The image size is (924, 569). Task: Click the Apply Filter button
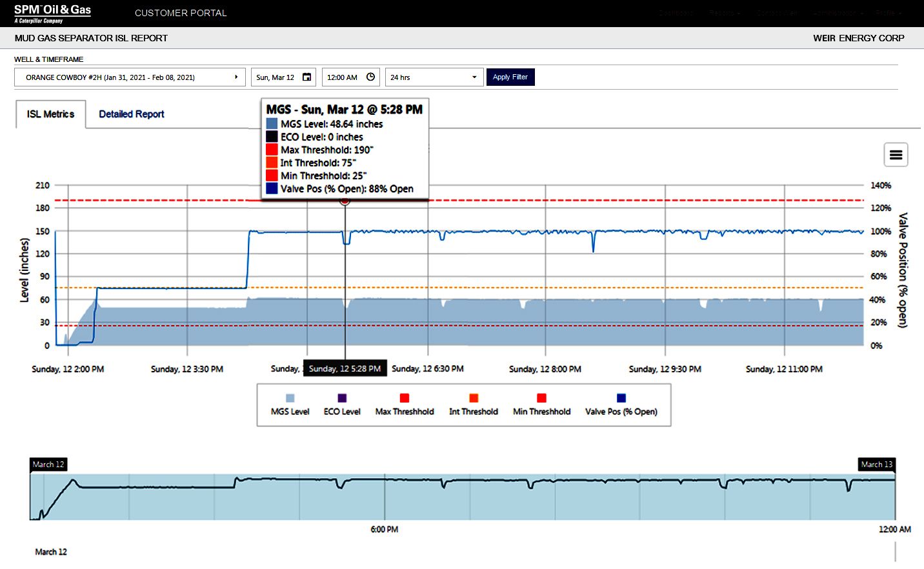[x=510, y=77]
